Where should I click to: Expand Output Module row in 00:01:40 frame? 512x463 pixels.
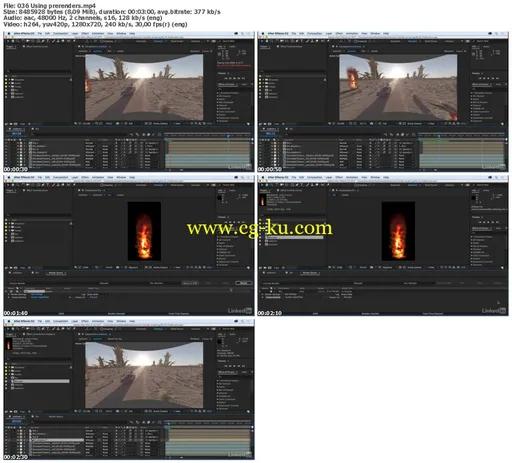coord(9,297)
